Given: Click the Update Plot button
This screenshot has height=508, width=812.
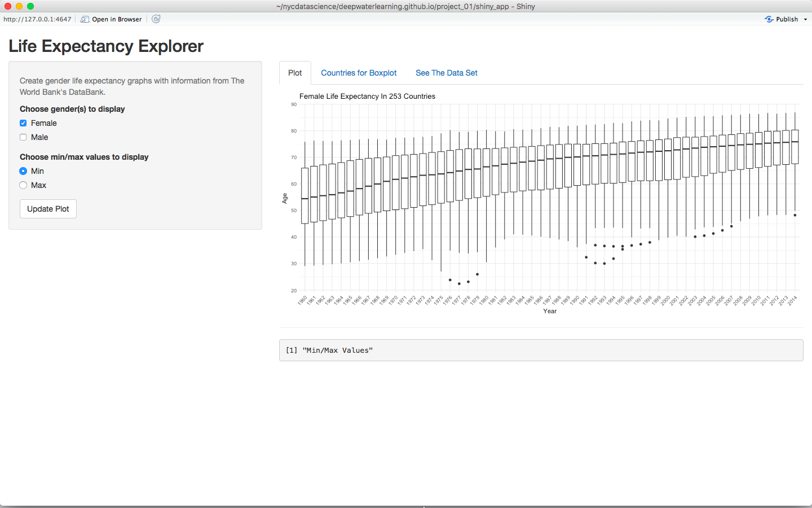Looking at the screenshot, I should coord(48,209).
